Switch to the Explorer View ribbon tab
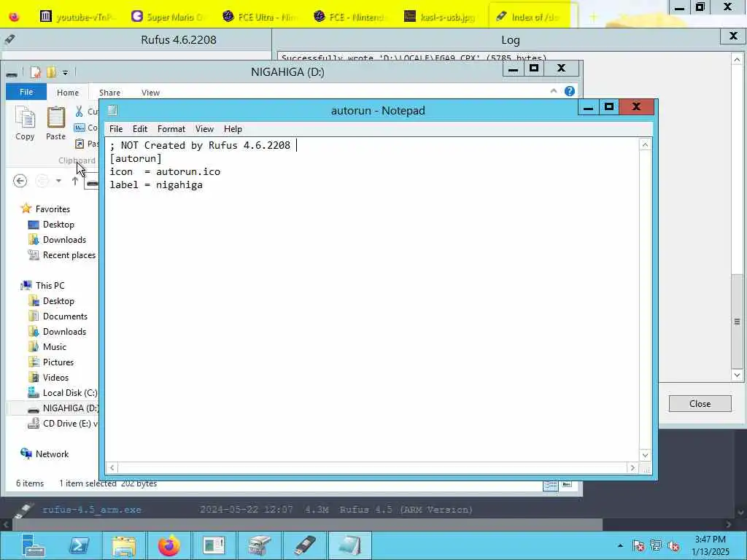 (x=150, y=93)
